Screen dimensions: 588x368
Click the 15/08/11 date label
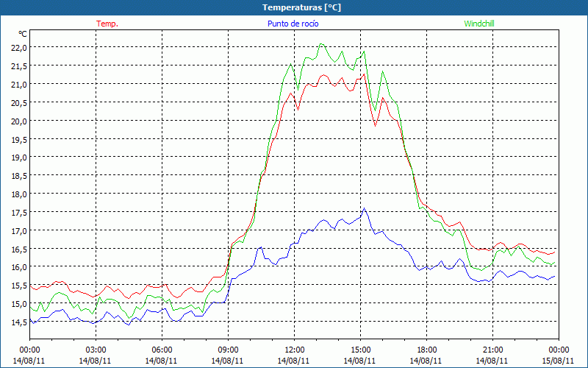click(x=558, y=361)
